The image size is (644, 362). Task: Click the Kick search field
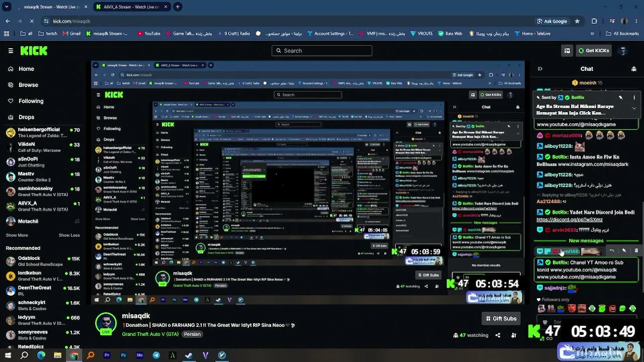322,51
